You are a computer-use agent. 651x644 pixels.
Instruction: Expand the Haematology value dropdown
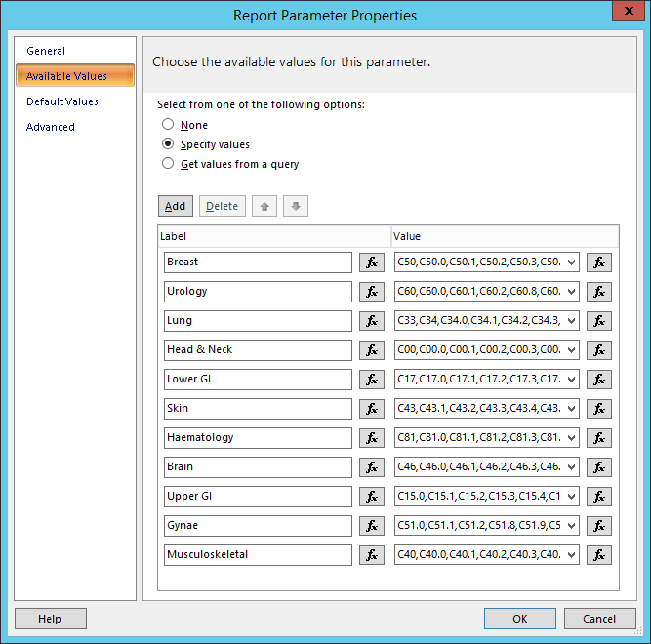(x=571, y=438)
